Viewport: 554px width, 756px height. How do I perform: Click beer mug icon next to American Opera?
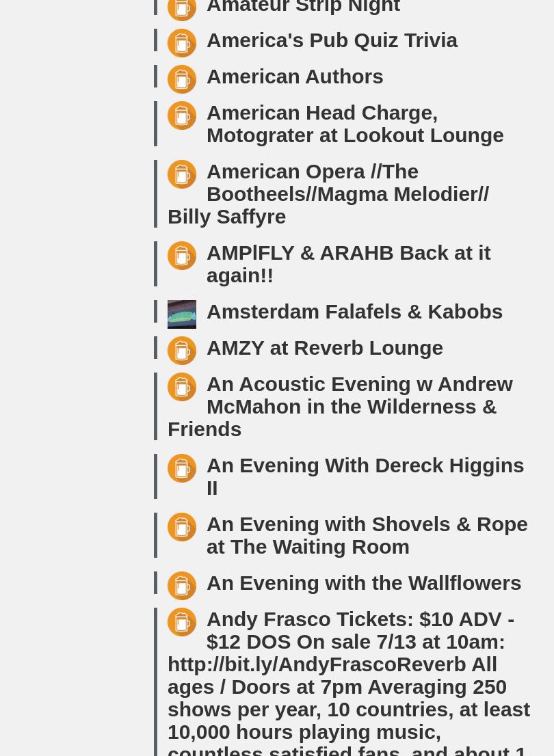click(x=182, y=174)
